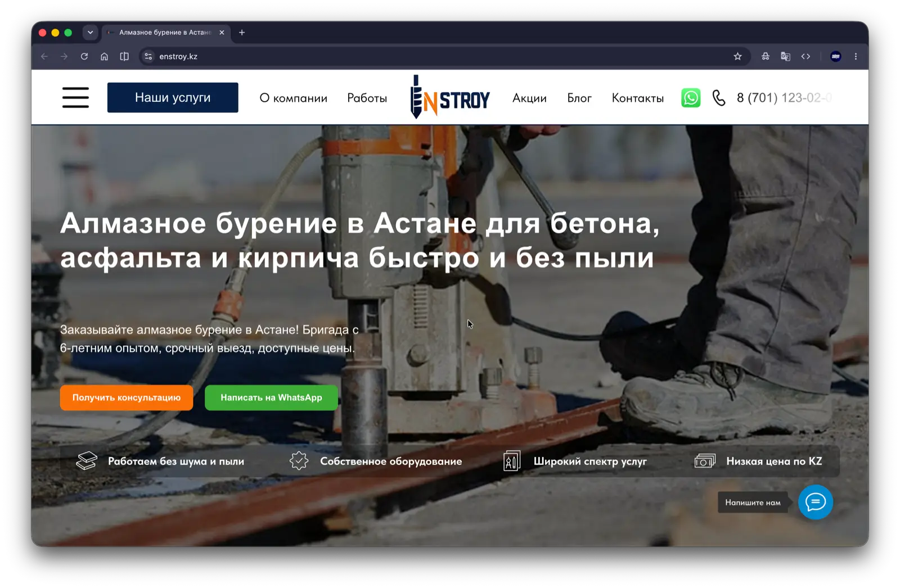Click the layers icon beside "Работаем без шума"
Screen dimensions: 900x588
87,461
